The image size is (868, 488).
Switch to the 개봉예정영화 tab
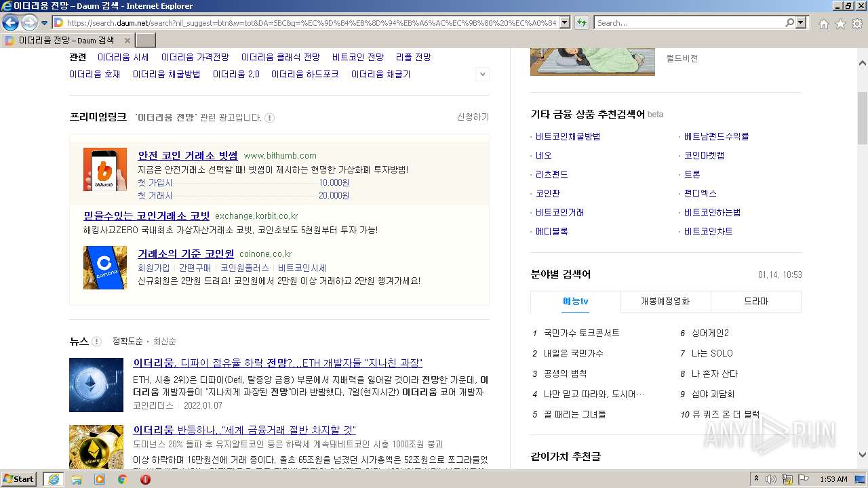tap(665, 302)
